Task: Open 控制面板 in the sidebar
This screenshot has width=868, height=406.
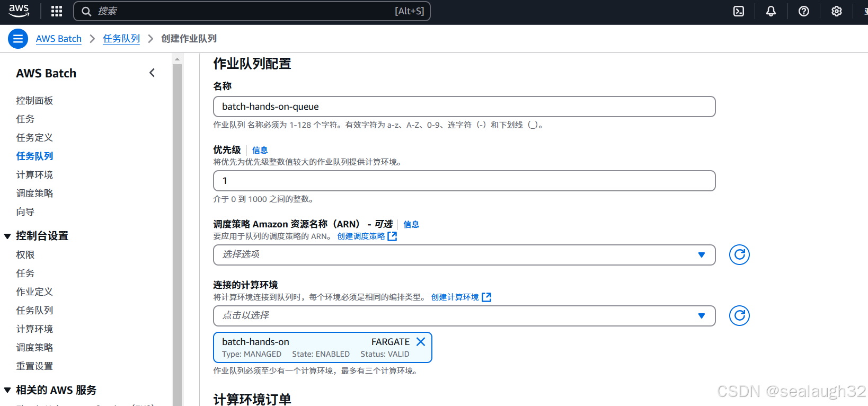Action: click(34, 101)
